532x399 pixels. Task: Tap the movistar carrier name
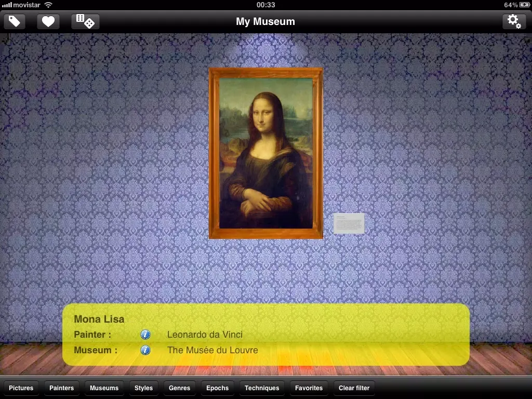pyautogui.click(x=27, y=5)
